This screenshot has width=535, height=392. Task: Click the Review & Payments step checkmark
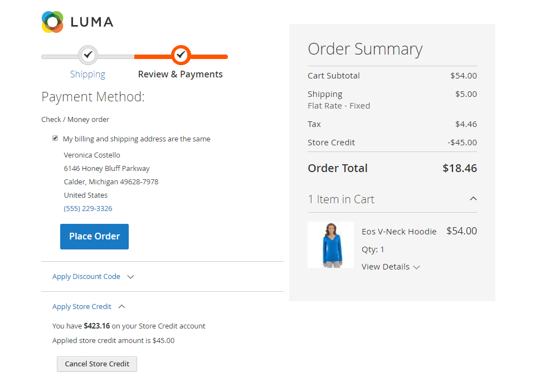coord(181,55)
